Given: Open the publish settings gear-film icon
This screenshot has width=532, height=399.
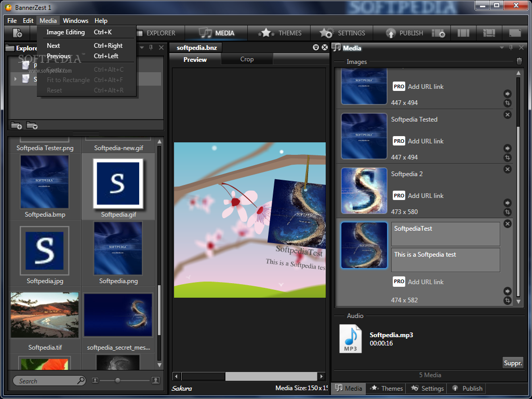Looking at the screenshot, I should click(x=438, y=33).
